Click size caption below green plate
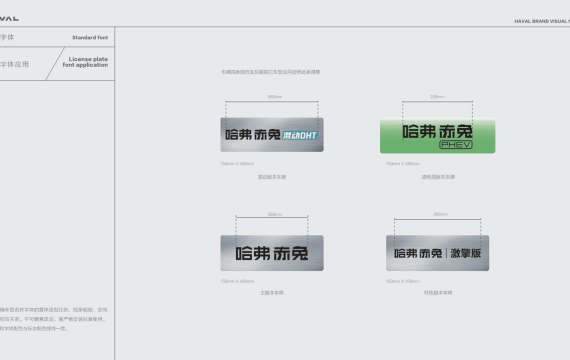Screen dimensions: 570x360 (x=403, y=164)
